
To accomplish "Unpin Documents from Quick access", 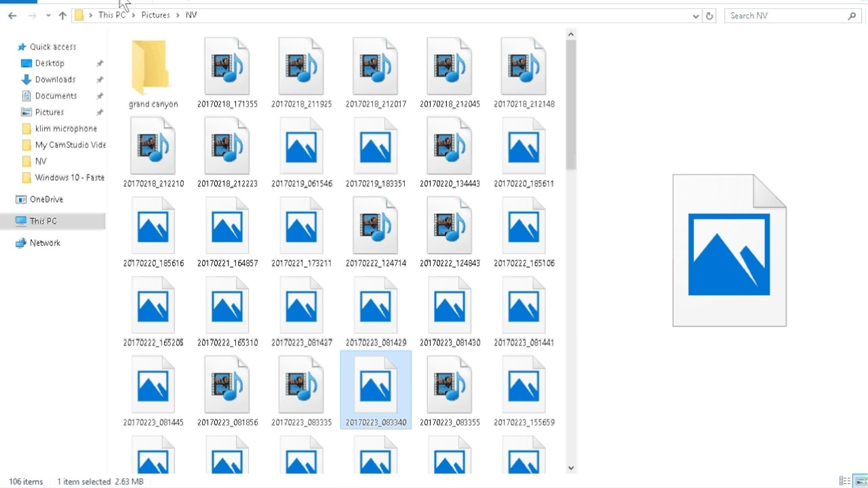I will tap(100, 96).
